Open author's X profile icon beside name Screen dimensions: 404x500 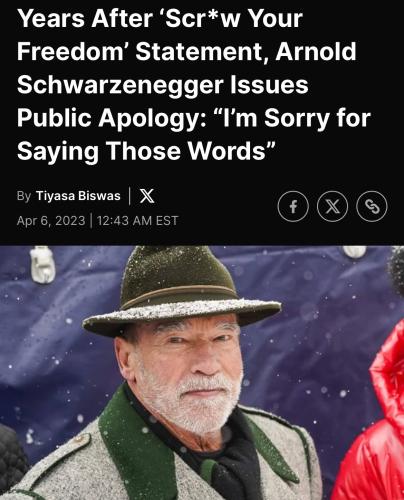point(147,196)
